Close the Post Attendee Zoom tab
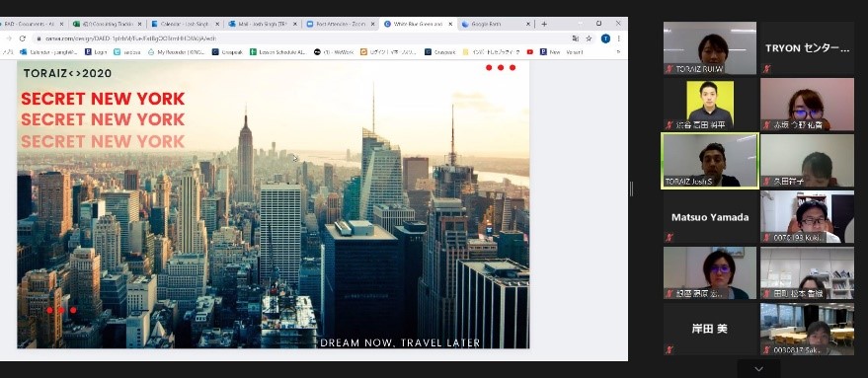The width and height of the screenshot is (868, 378). (x=372, y=25)
